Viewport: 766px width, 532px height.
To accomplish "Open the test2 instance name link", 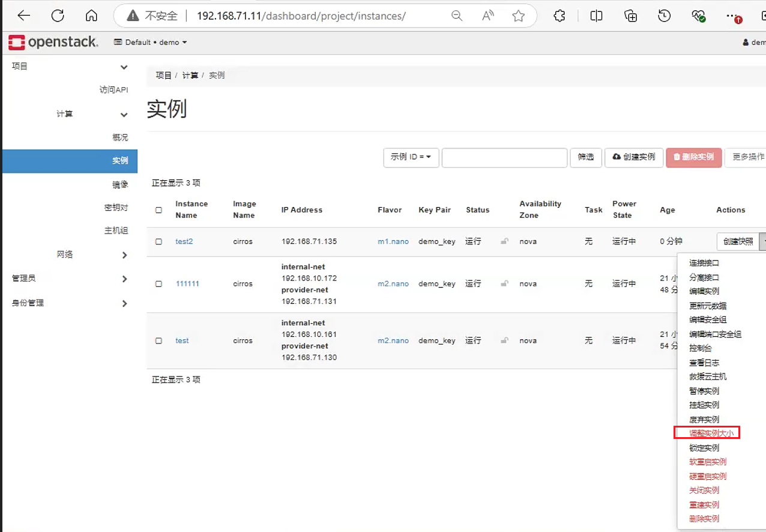I will tap(184, 241).
